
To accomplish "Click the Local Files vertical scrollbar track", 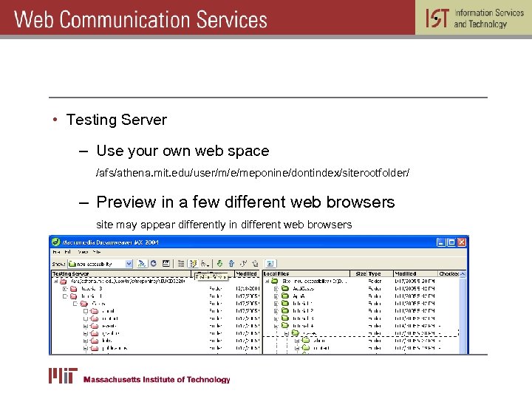I will [463, 315].
